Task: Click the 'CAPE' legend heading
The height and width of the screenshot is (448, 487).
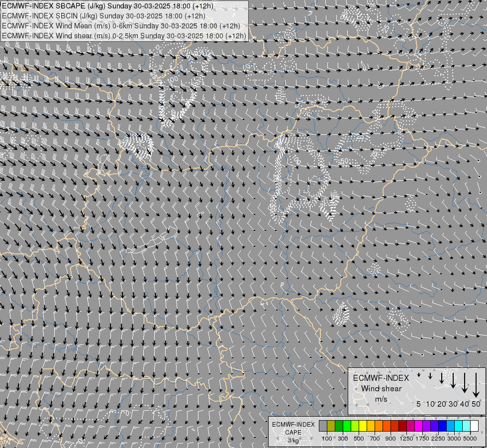Action: pos(293,433)
